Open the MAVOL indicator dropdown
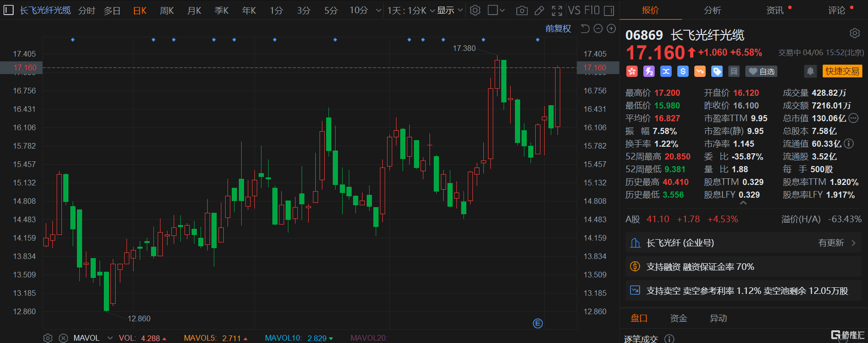The image size is (868, 343). pos(110,338)
